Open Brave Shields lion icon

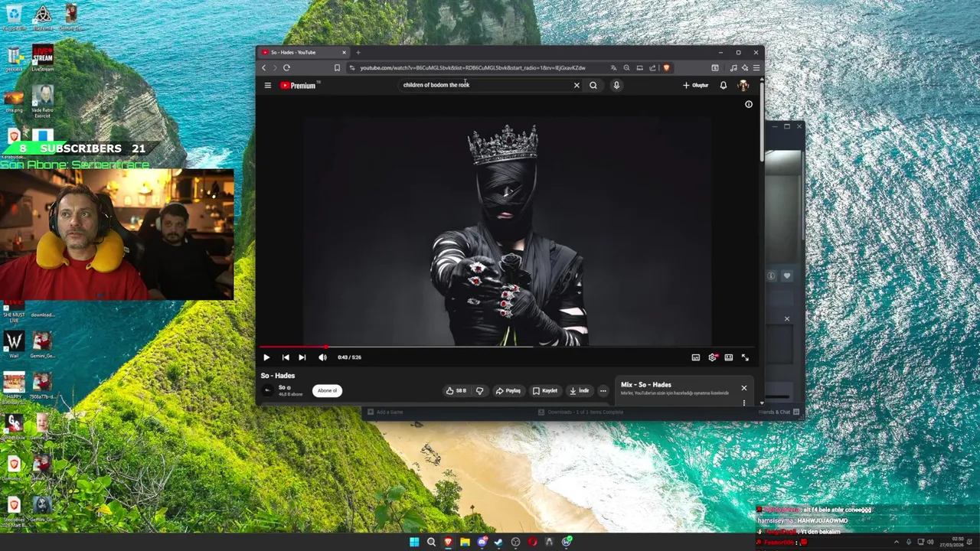click(666, 67)
